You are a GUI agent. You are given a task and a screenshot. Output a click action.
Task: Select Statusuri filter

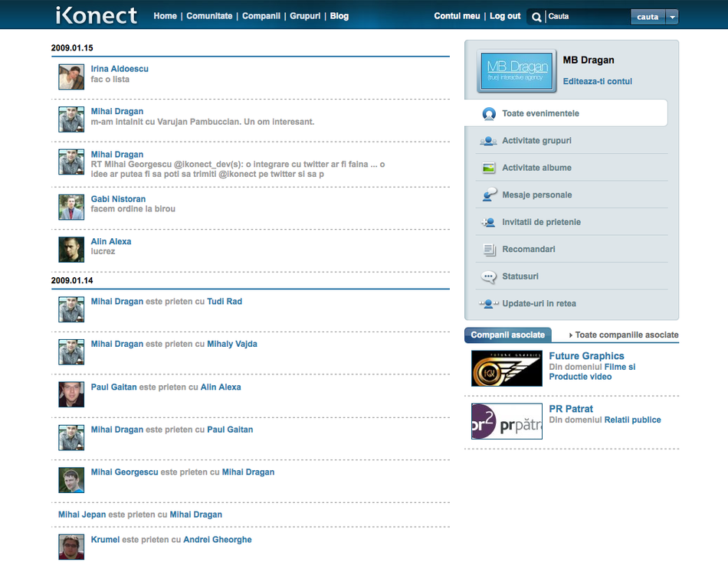click(520, 276)
